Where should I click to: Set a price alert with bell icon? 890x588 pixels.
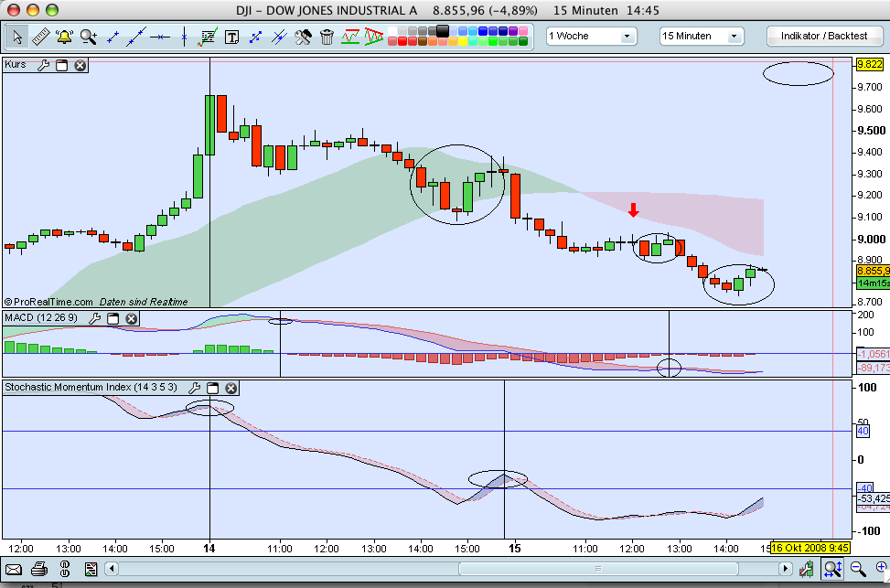[64, 37]
